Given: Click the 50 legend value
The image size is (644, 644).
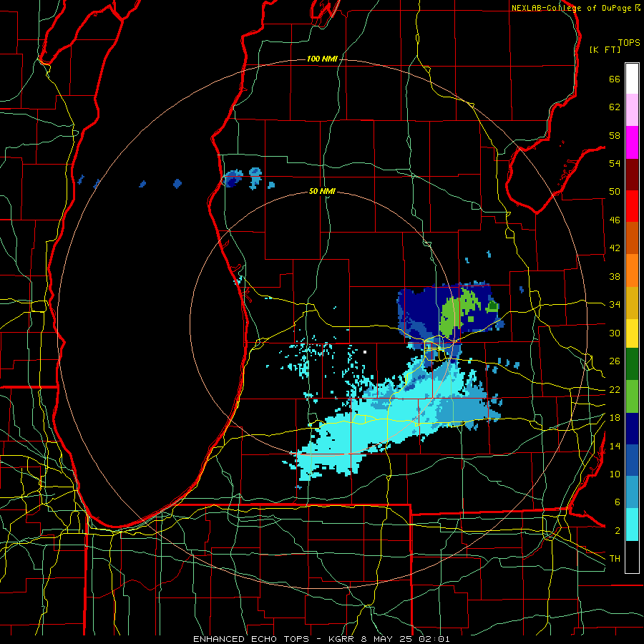Looking at the screenshot, I should tap(615, 192).
